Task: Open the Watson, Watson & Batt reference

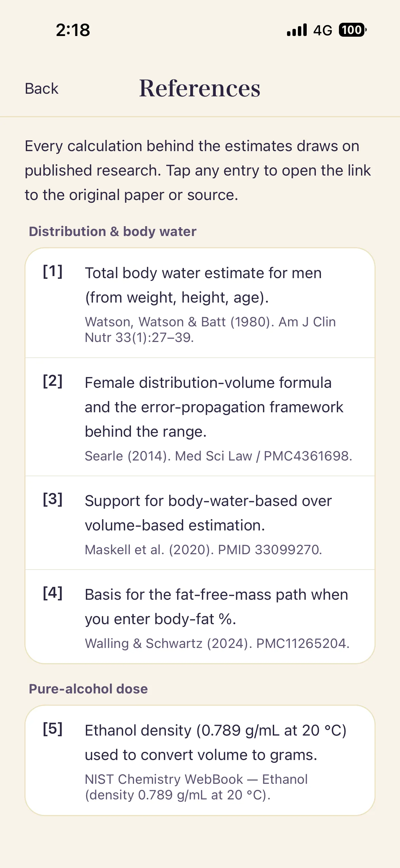Action: pos(200,303)
